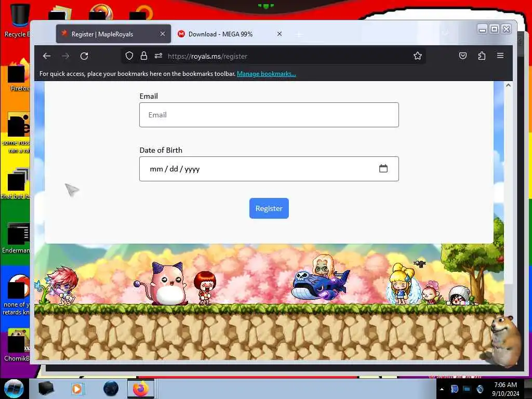This screenshot has height=399, width=532.
Task: Select the ChomikB desktop icon
Action: [x=17, y=345]
